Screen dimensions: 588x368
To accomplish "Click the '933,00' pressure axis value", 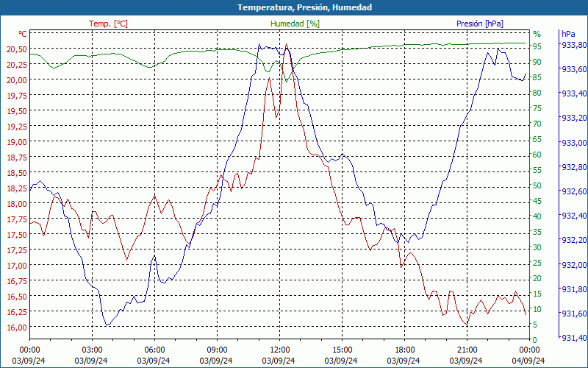I will point(574,143).
